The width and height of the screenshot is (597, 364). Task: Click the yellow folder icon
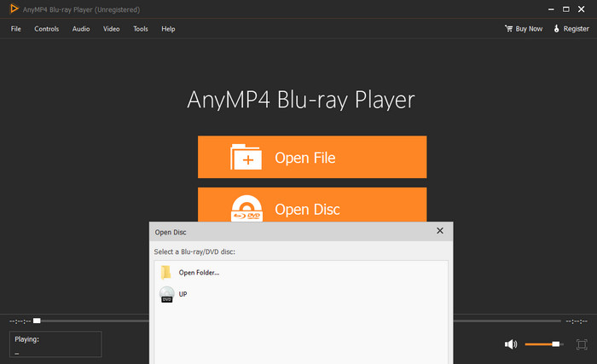coord(165,273)
